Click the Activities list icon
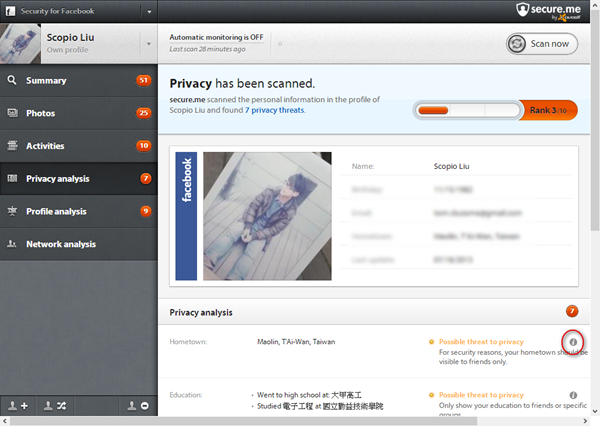The width and height of the screenshot is (600, 426). pos(12,145)
